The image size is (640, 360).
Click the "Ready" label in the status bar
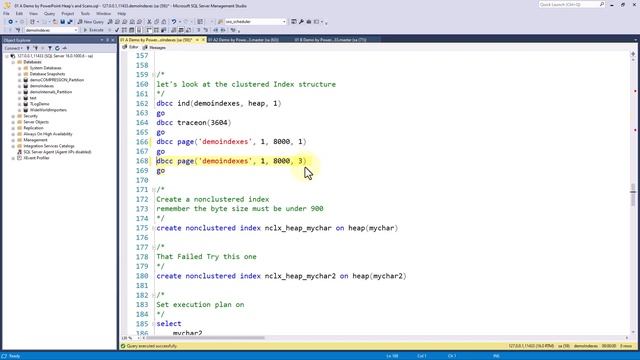click(x=14, y=356)
